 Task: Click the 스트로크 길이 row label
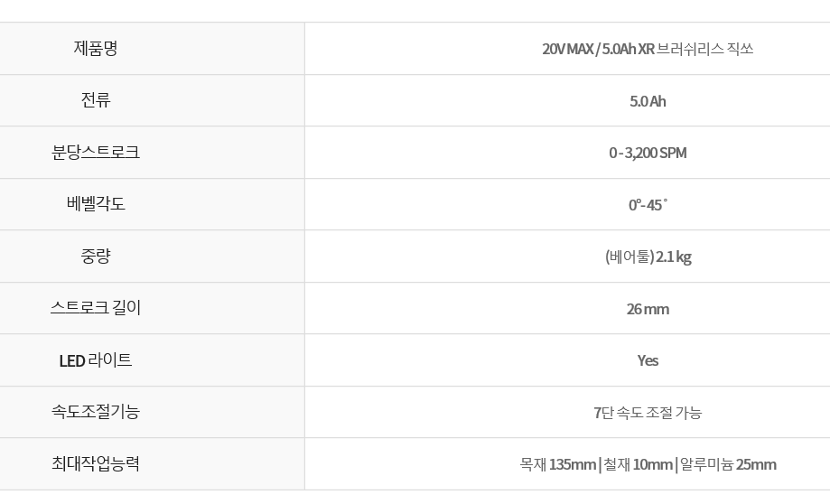click(95, 308)
